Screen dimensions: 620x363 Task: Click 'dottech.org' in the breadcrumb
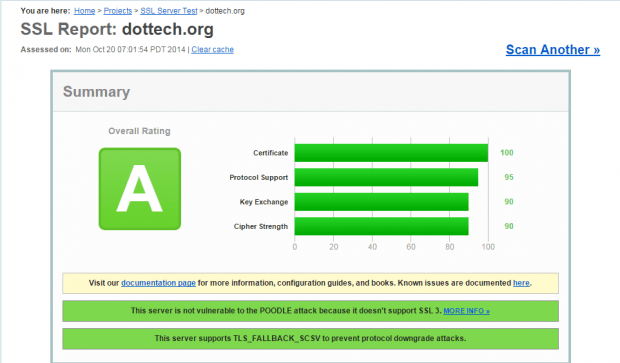(x=225, y=11)
